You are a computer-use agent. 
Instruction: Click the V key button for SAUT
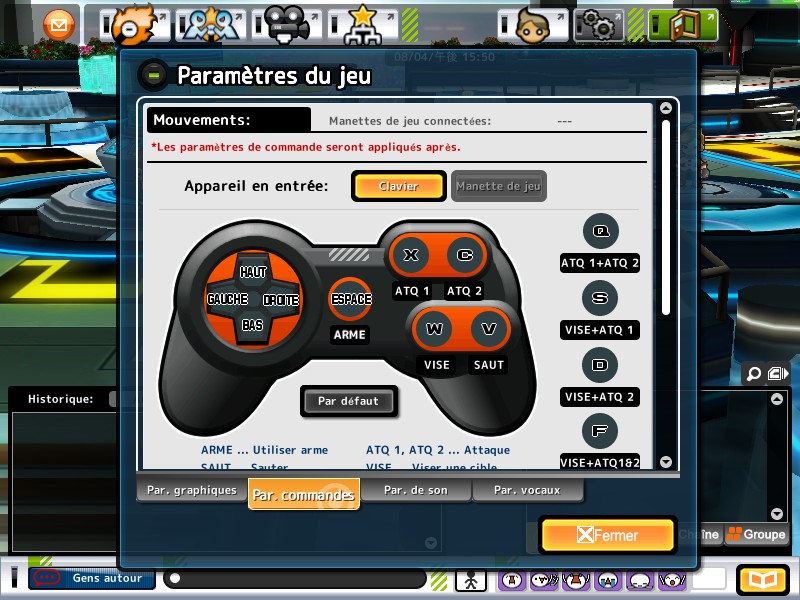(489, 329)
